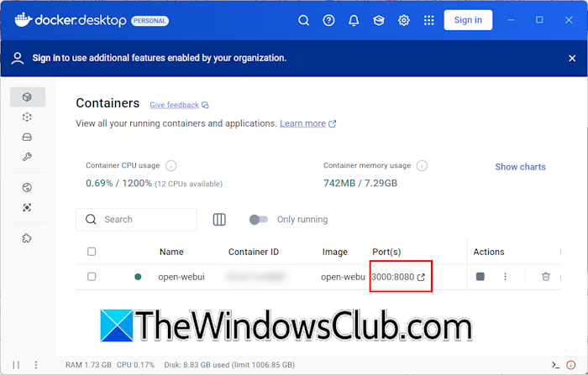Click the PERSONAL plan badge
The height and width of the screenshot is (375, 588).
[150, 21]
